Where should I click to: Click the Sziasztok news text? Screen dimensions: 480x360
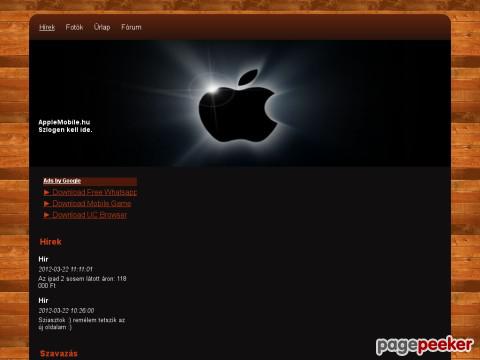click(x=82, y=323)
